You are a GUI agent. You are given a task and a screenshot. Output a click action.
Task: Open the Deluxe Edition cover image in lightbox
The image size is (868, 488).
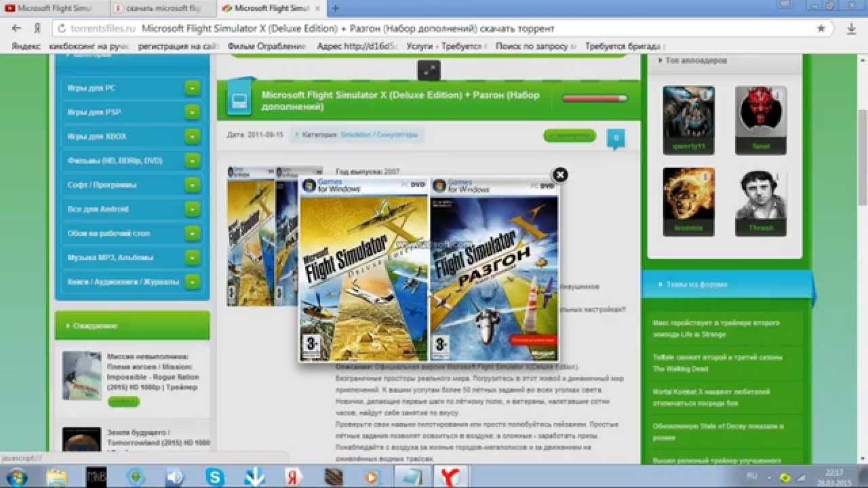364,270
